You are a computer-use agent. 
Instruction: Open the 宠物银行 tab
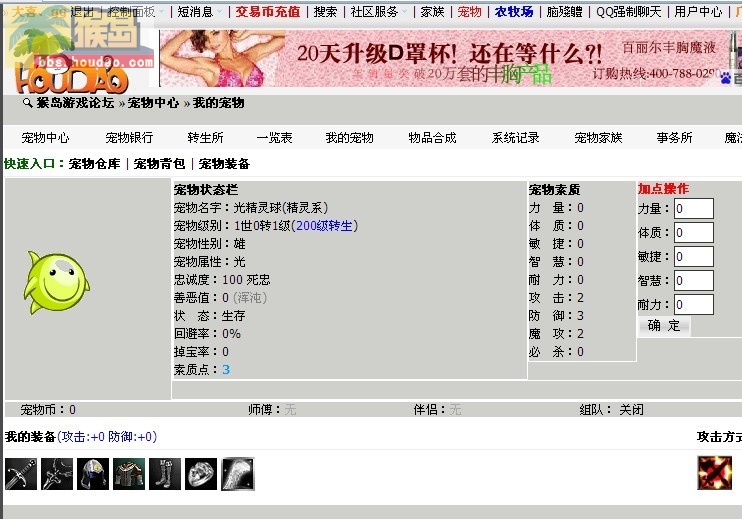pos(129,138)
